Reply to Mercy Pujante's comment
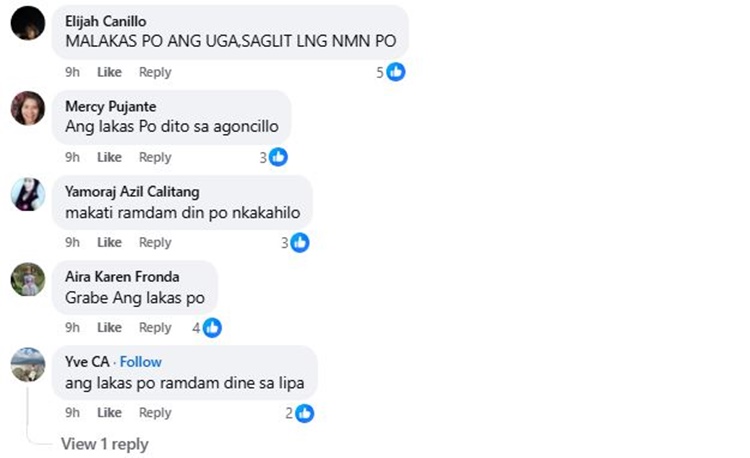The image size is (750, 458). 155,157
